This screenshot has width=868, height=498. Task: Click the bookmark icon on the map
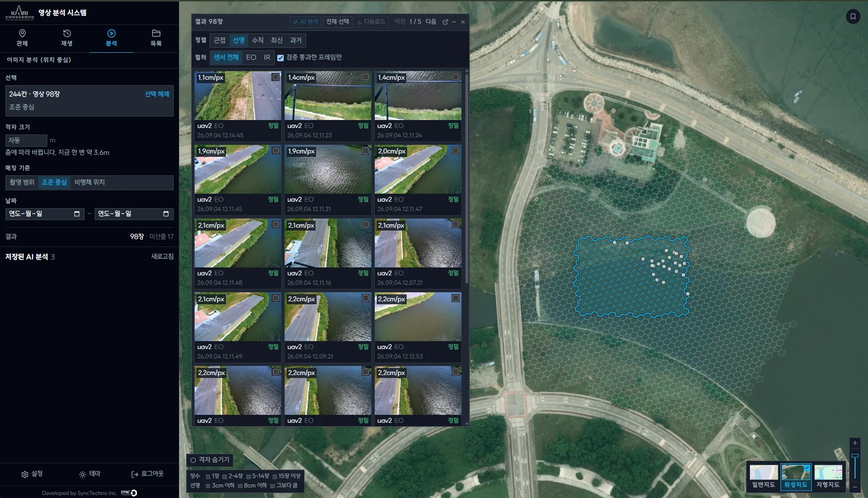853,16
